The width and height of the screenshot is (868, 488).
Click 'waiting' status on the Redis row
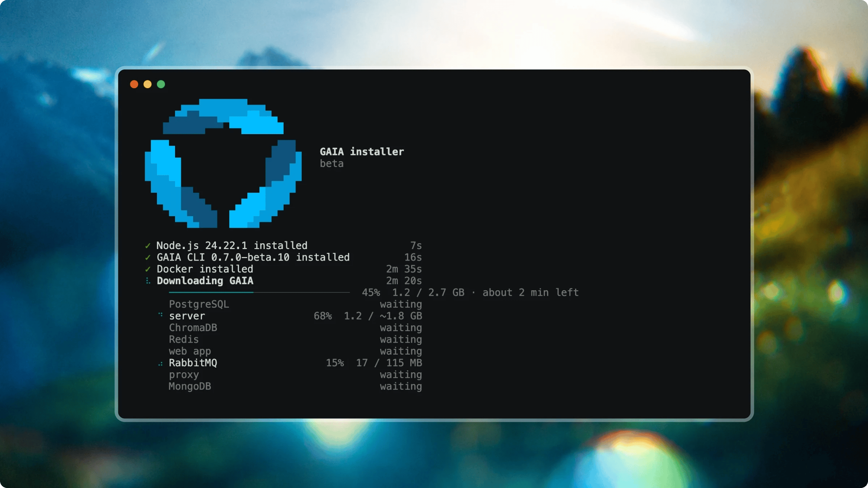pyautogui.click(x=401, y=339)
